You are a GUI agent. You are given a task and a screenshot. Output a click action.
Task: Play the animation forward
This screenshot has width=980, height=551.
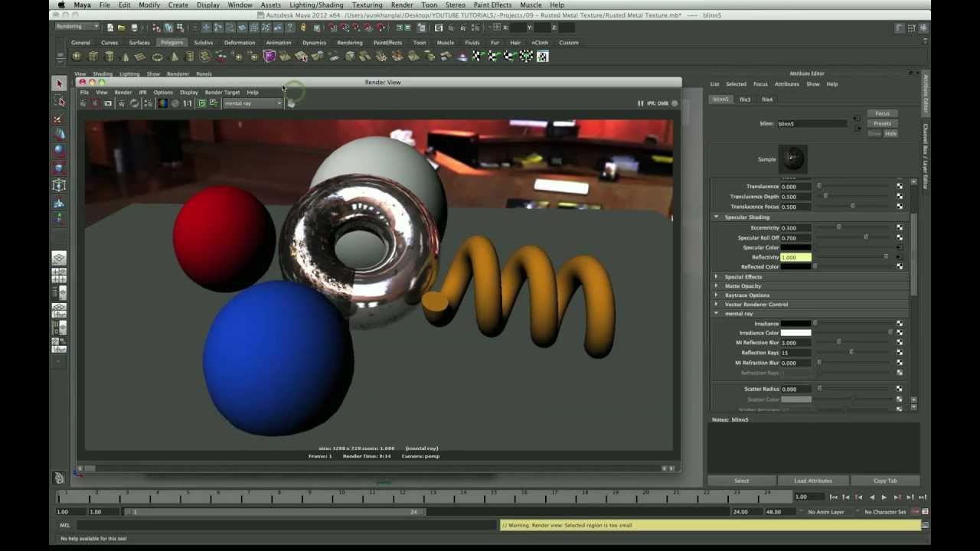pos(884,497)
